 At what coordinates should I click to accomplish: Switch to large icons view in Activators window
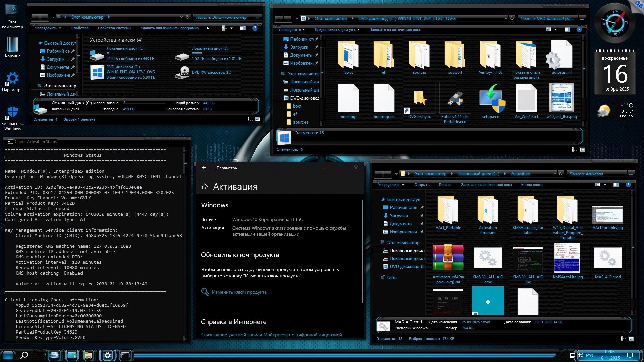click(631, 339)
